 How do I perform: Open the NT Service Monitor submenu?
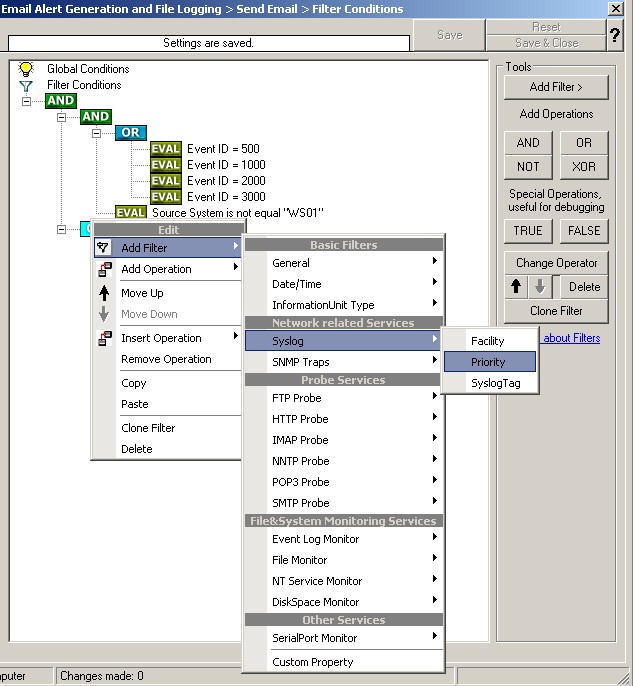click(344, 581)
